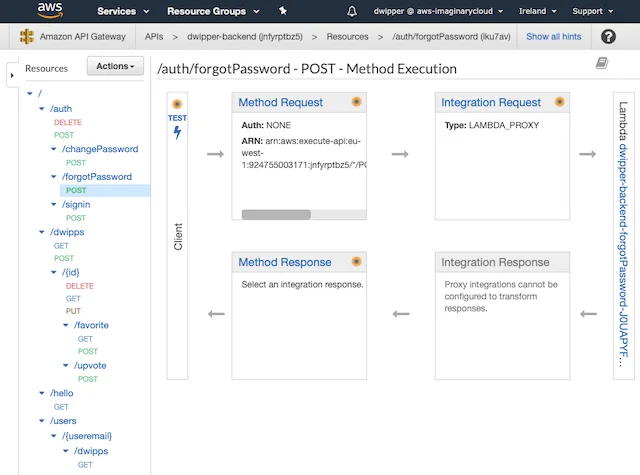This screenshot has width=640, height=475.
Task: Collapse the /{id} node arrow
Action: click(53, 272)
